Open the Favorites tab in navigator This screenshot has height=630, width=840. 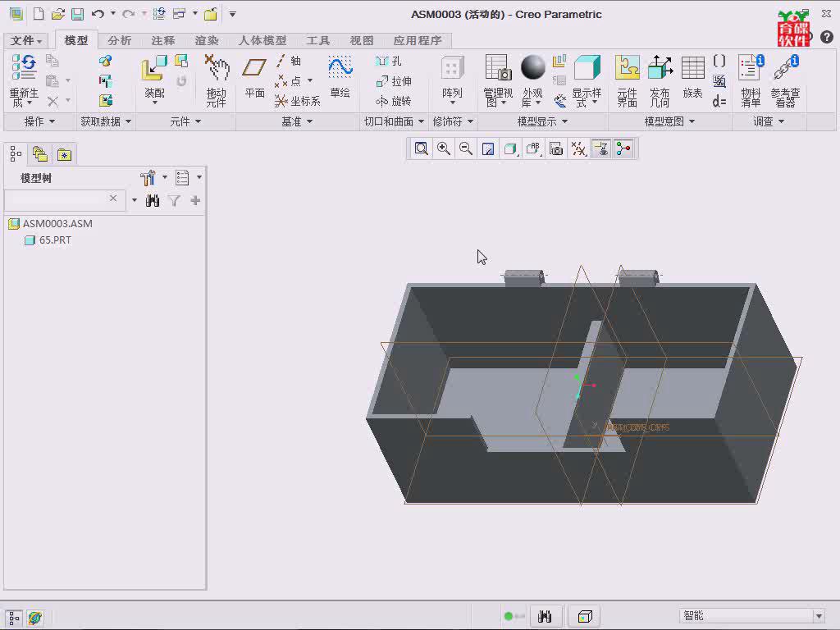pos(64,154)
